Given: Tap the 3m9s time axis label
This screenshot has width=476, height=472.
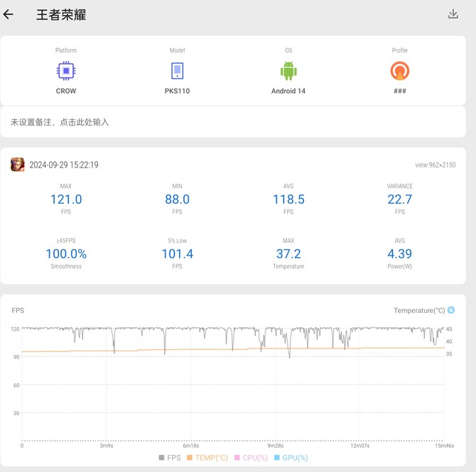Looking at the screenshot, I should [x=107, y=446].
